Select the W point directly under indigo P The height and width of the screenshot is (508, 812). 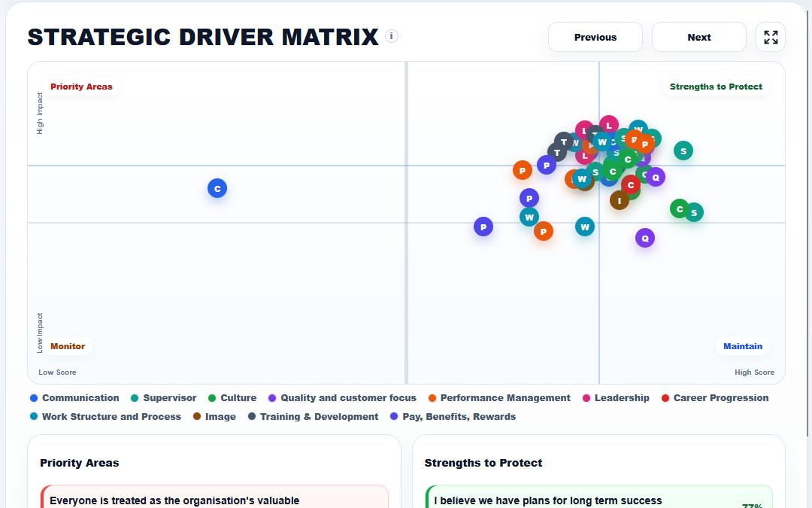pos(529,217)
